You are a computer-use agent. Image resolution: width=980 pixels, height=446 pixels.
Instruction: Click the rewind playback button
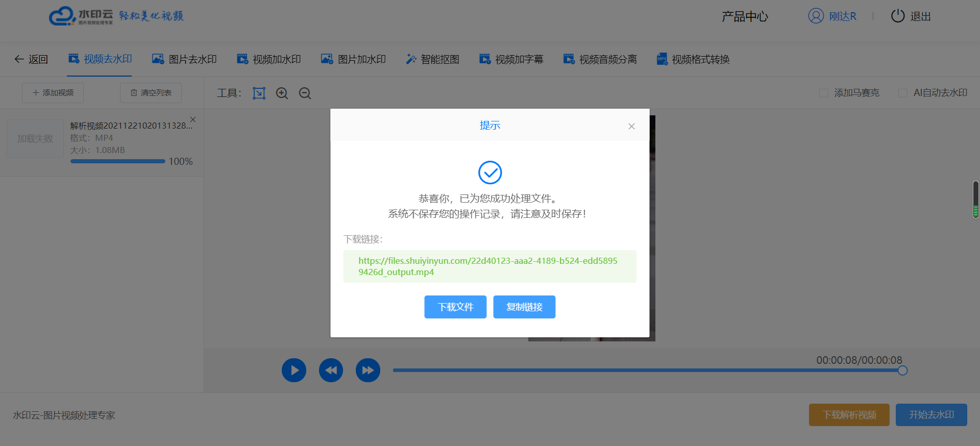(331, 370)
